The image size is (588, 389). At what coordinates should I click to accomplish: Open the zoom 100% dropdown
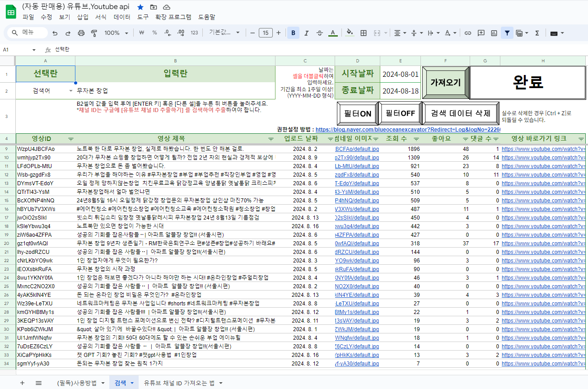116,33
